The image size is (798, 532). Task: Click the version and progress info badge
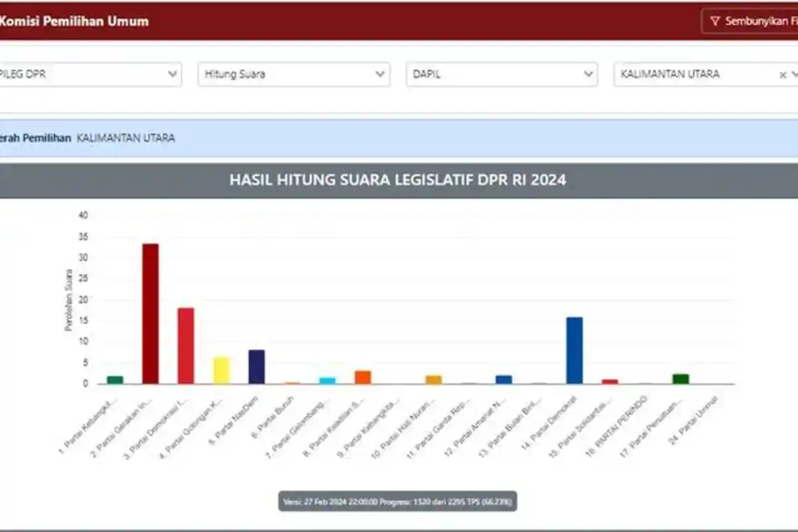[x=398, y=503]
